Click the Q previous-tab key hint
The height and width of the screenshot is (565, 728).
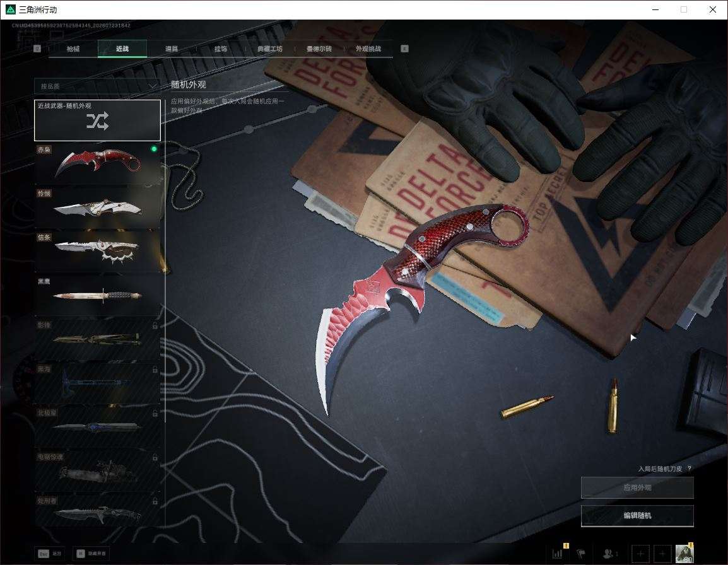(x=37, y=49)
